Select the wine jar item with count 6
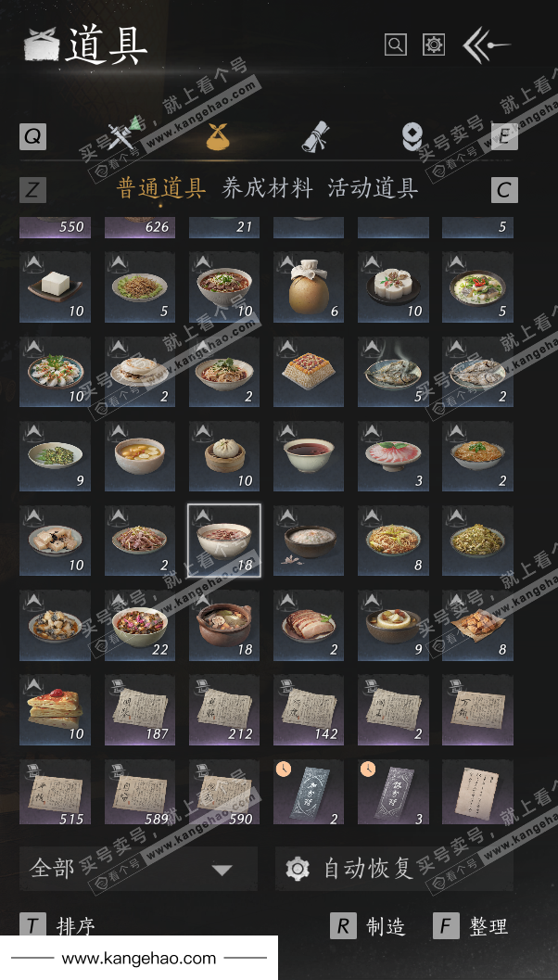 (309, 287)
